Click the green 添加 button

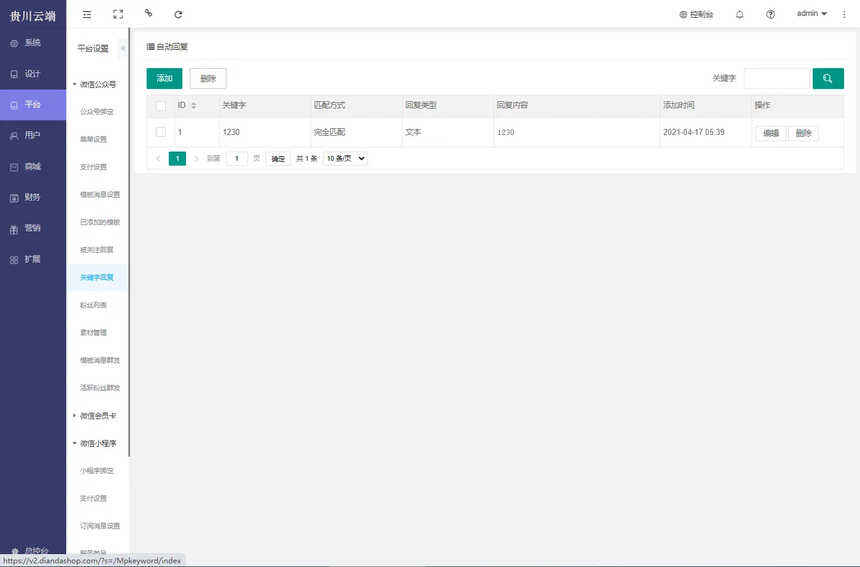[x=165, y=78]
